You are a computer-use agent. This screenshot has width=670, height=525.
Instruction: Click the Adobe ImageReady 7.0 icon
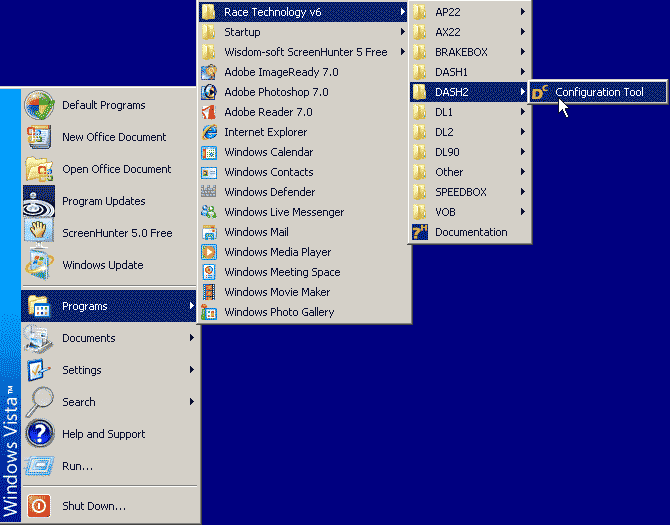point(209,72)
